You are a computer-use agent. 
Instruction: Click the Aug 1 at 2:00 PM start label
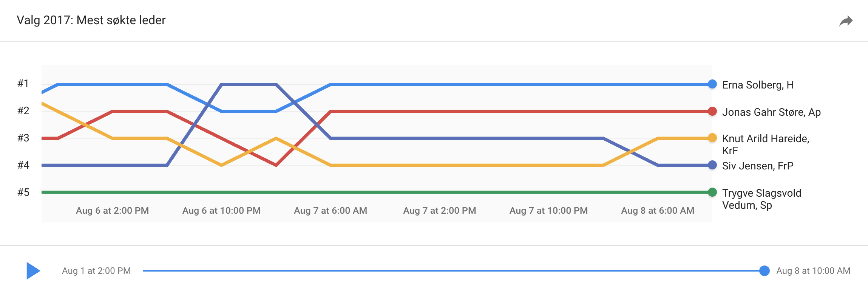(96, 271)
